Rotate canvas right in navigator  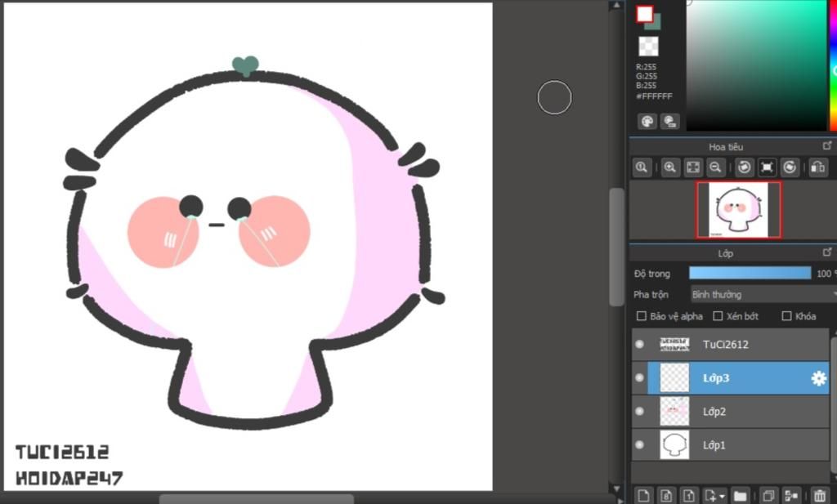(x=790, y=167)
